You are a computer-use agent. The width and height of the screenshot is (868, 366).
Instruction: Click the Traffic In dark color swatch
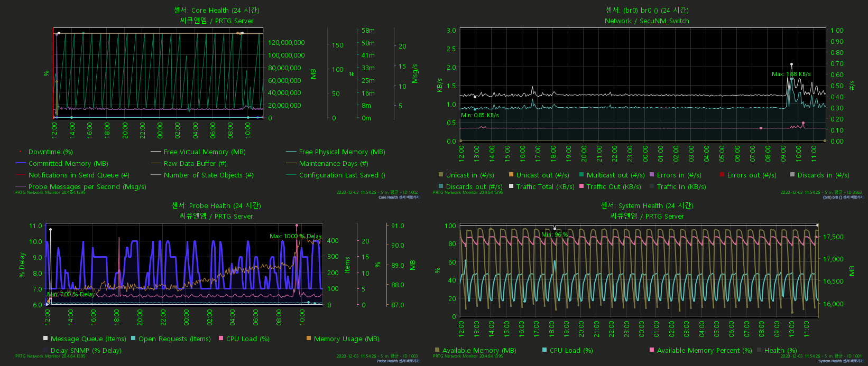tap(652, 186)
